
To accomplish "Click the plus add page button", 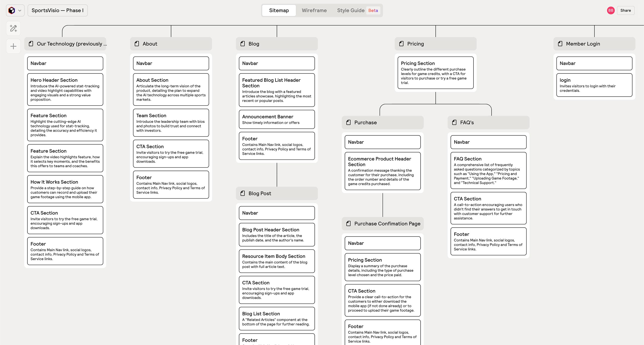I will (13, 46).
